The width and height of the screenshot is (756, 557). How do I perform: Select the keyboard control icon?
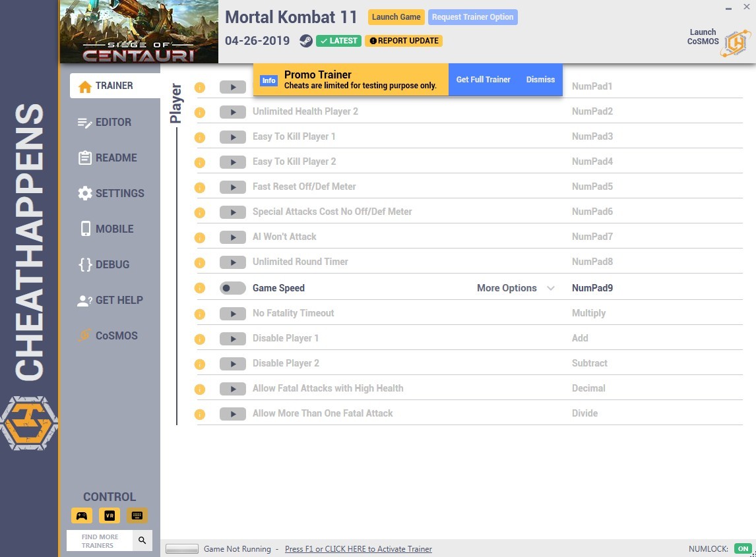[x=137, y=515]
